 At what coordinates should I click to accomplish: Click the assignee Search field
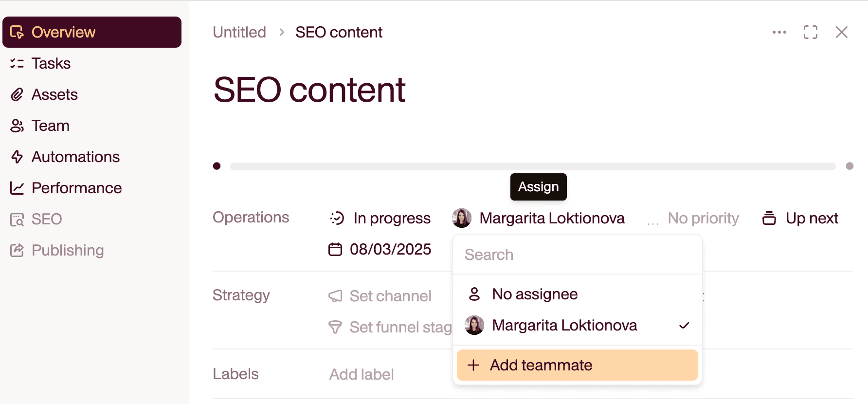577,255
